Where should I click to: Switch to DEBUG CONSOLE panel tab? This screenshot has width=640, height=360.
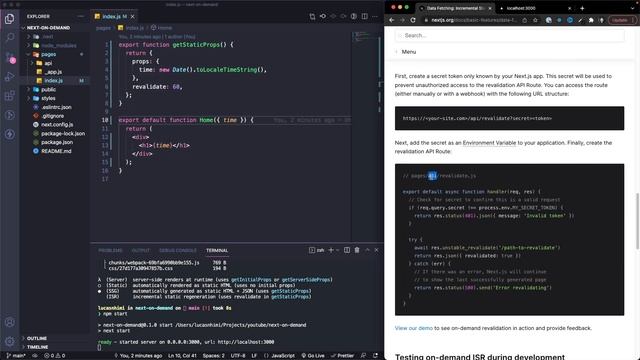coord(178,250)
